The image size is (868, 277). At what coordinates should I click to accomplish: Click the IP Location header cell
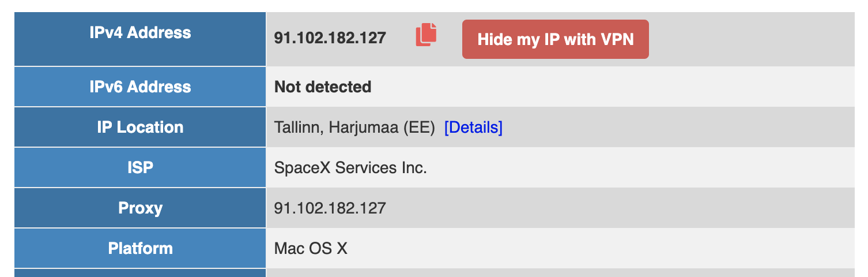pos(140,127)
